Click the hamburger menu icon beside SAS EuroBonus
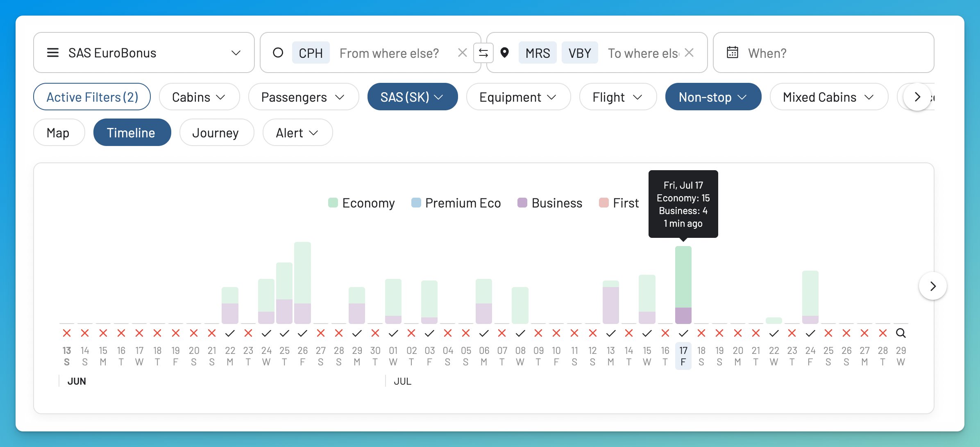 pyautogui.click(x=53, y=53)
